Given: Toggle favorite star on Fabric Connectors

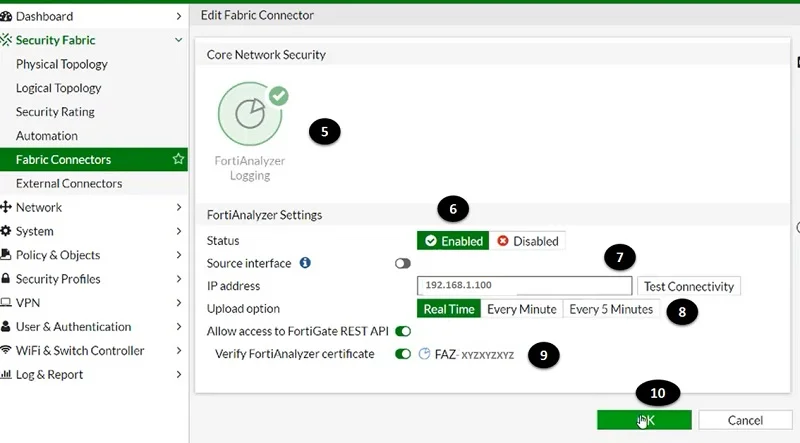Looking at the screenshot, I should pos(178,159).
